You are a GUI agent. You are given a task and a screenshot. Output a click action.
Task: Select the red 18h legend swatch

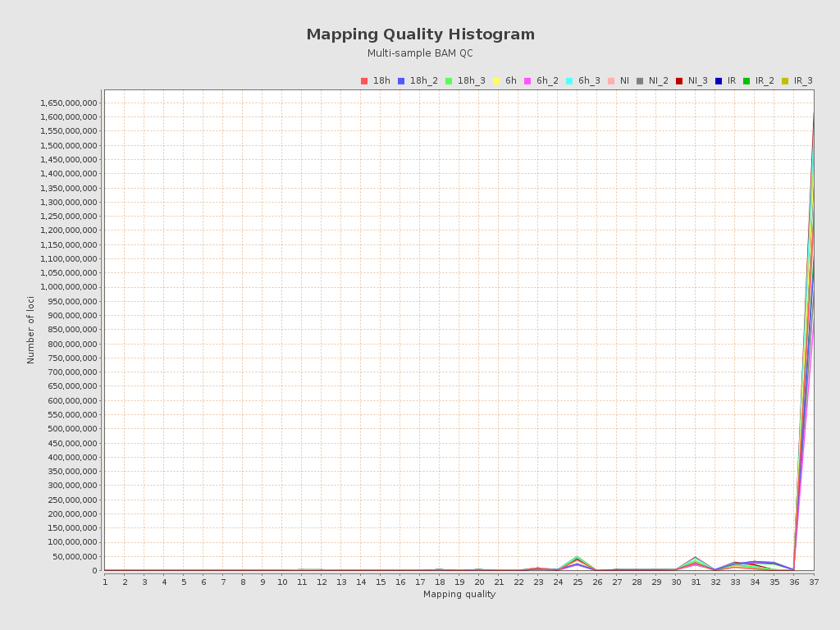(x=363, y=80)
